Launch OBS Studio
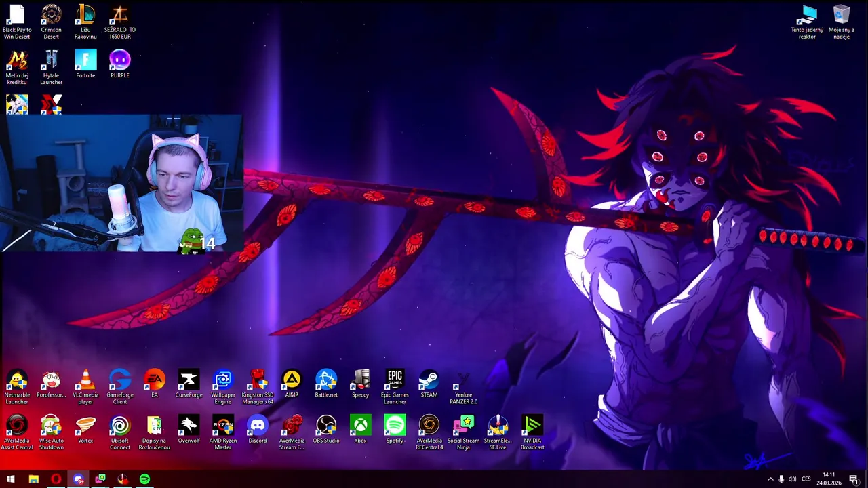The width and height of the screenshot is (868, 488). click(326, 429)
